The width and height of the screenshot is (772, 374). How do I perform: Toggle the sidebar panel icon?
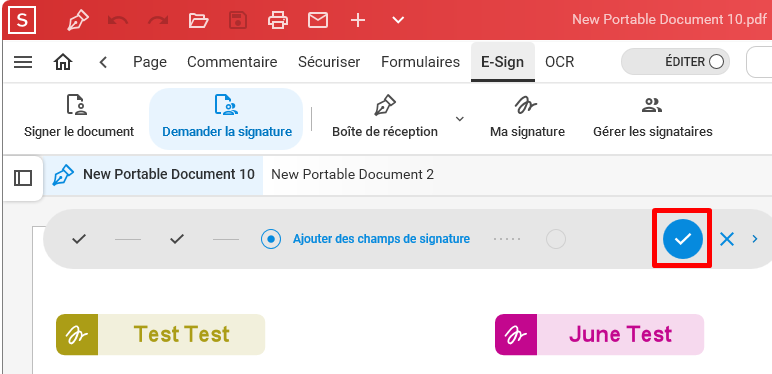(23, 178)
